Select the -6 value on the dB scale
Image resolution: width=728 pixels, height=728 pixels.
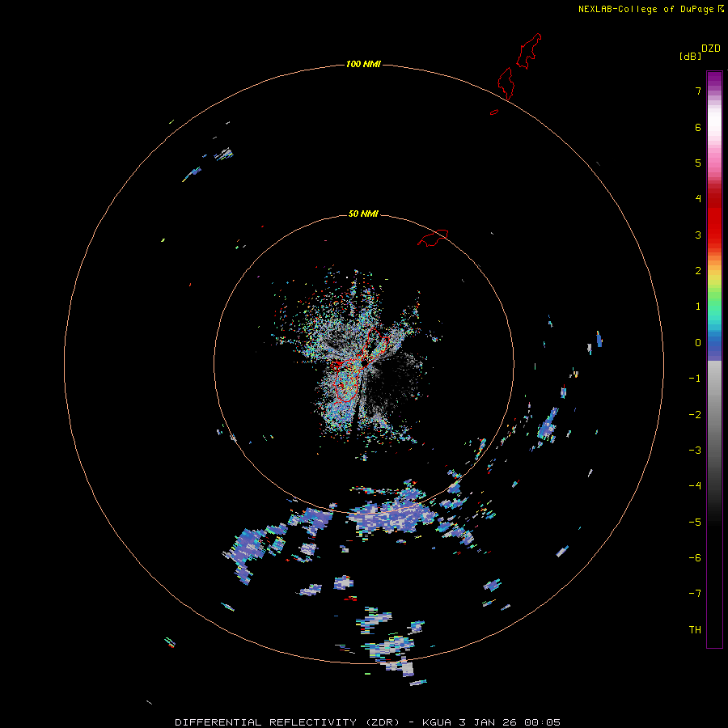click(695, 558)
